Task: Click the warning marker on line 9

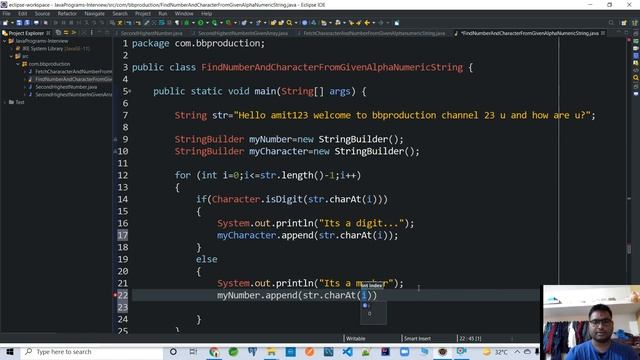Action: 115,139
